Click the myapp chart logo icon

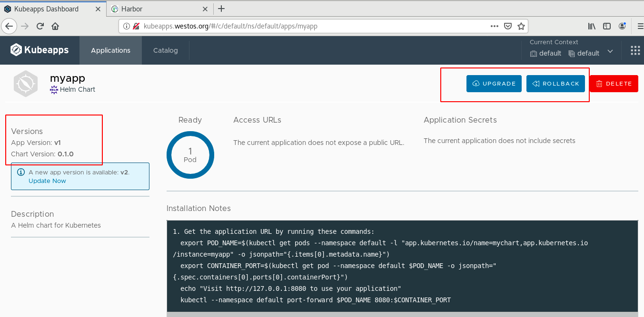[26, 83]
